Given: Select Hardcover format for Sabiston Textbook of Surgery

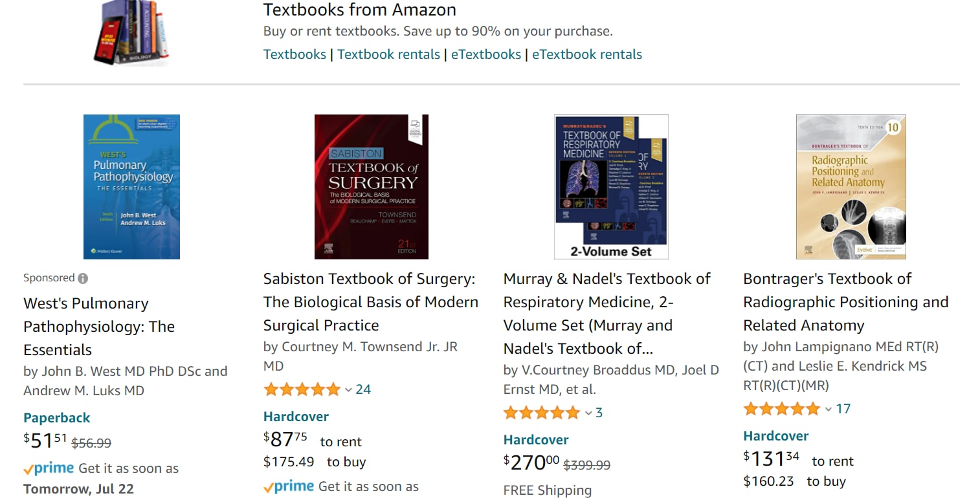Looking at the screenshot, I should pos(295,416).
